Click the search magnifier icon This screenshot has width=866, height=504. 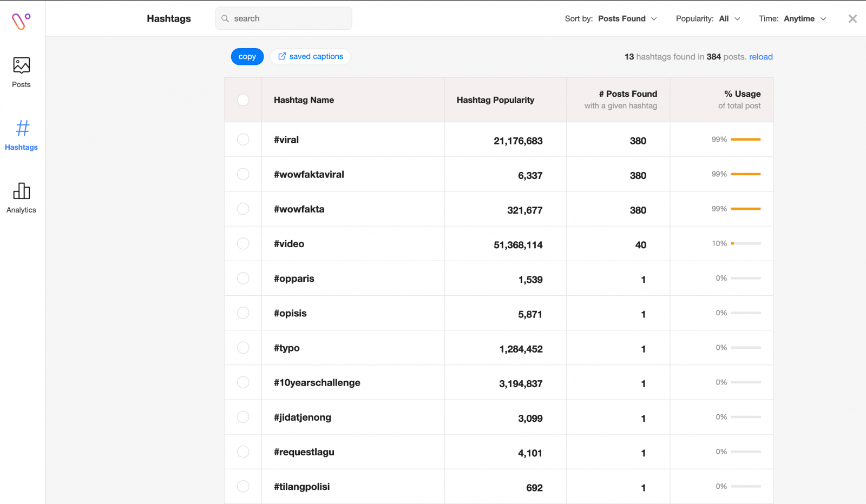pyautogui.click(x=225, y=18)
